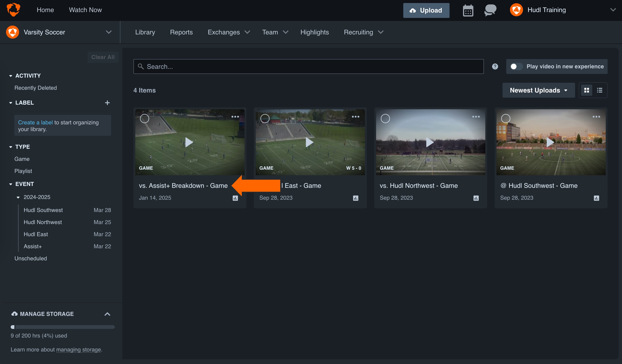Open stats report icon for Hudl East game
Screen dimensions: 622x364
pos(356,198)
